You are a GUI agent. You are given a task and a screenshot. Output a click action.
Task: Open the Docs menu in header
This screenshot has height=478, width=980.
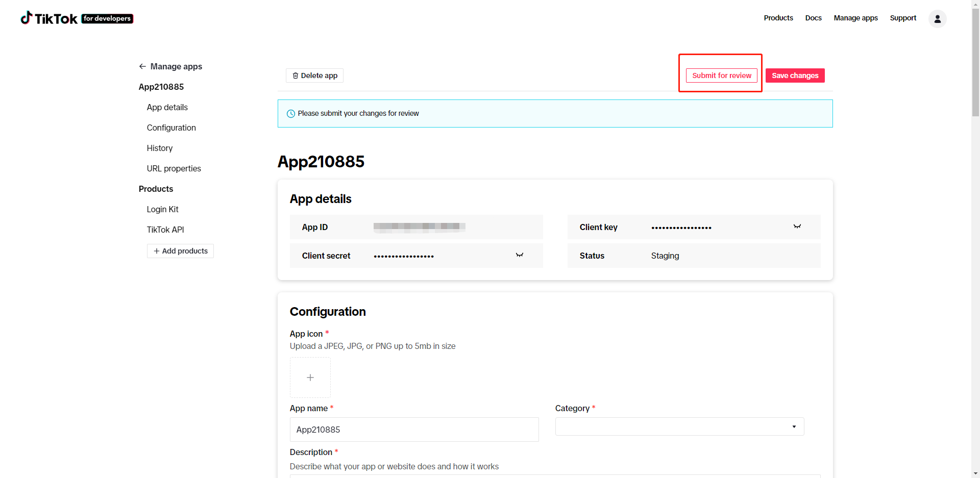click(813, 18)
